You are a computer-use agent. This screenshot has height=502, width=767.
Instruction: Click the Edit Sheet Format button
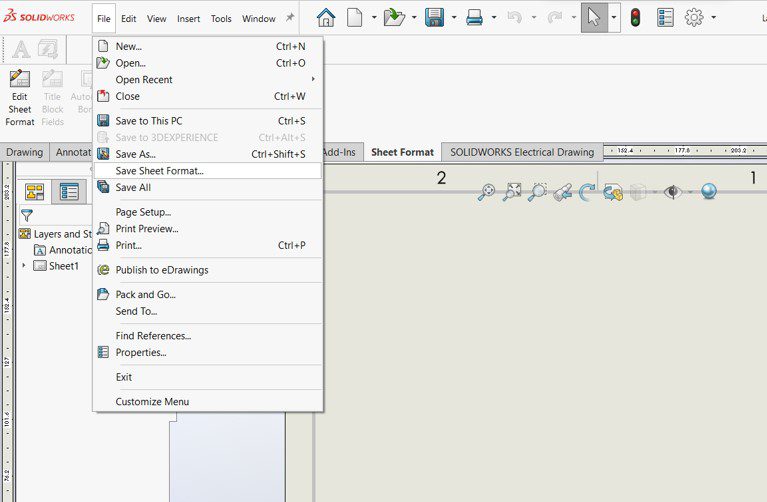20,98
